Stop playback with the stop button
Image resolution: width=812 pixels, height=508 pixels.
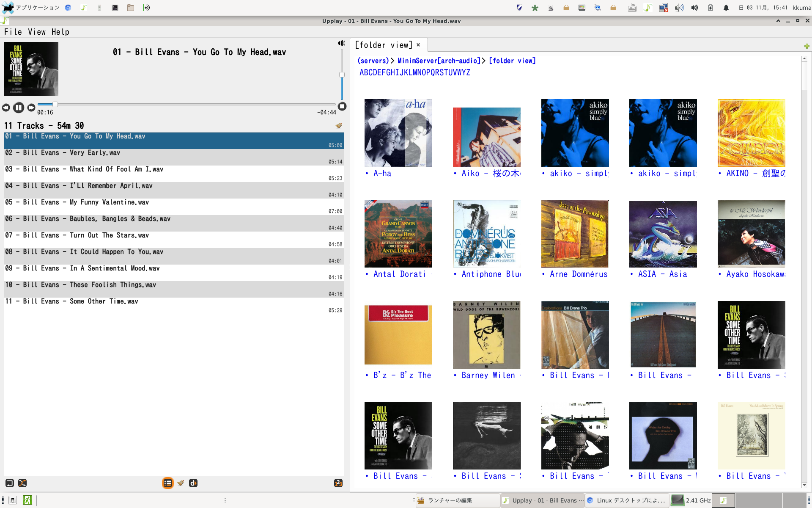tap(342, 107)
